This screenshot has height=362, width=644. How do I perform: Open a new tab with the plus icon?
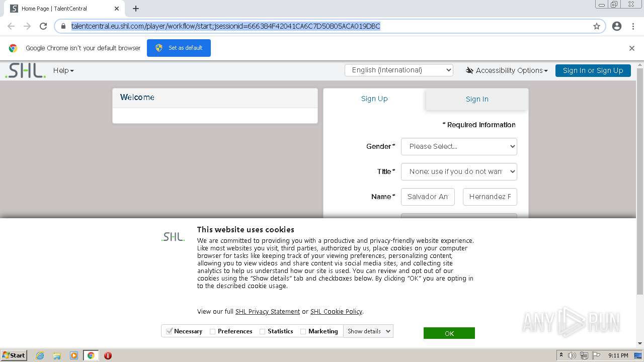click(136, 9)
